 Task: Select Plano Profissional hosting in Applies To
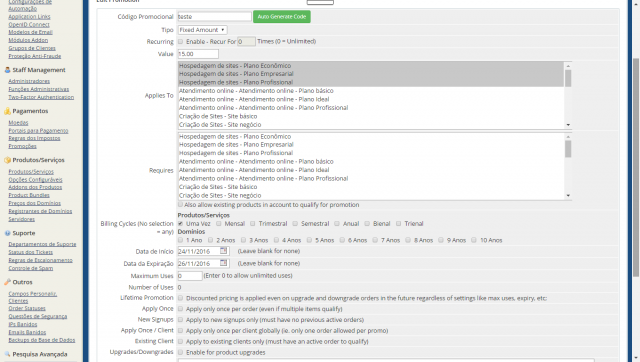[236, 82]
